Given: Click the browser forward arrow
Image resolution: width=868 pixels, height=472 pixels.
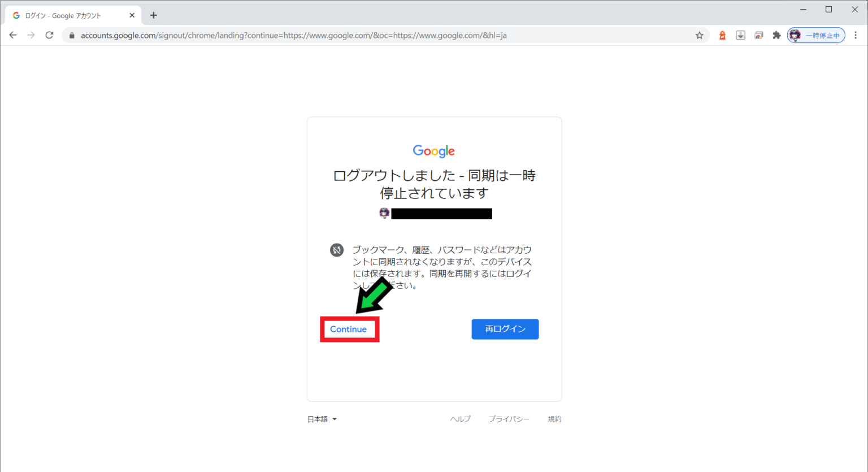Looking at the screenshot, I should 31,35.
